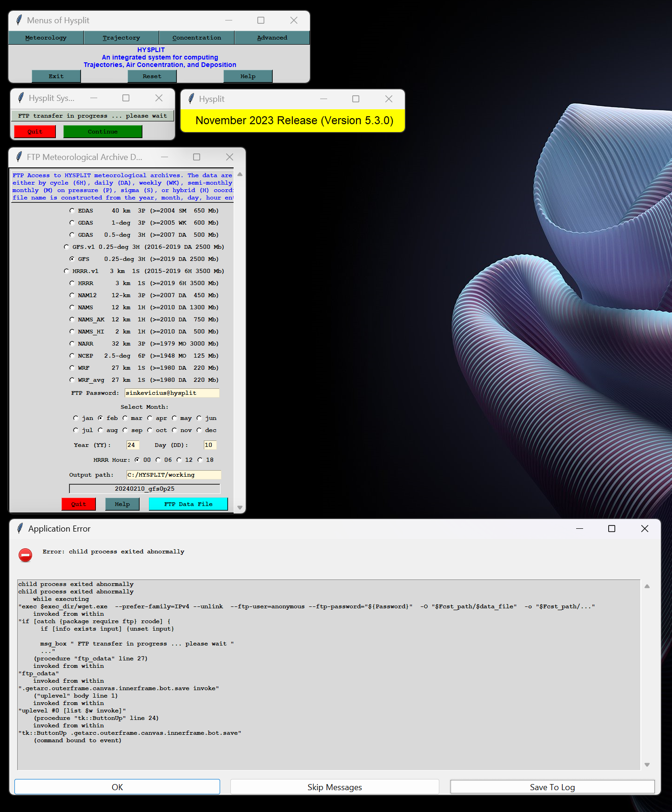Click the feather icon of Hysplit release window

[191, 99]
